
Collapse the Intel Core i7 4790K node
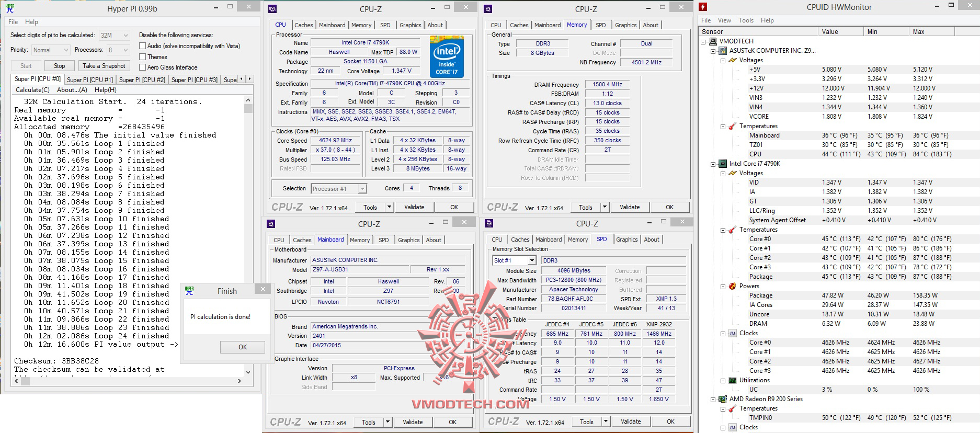point(713,164)
